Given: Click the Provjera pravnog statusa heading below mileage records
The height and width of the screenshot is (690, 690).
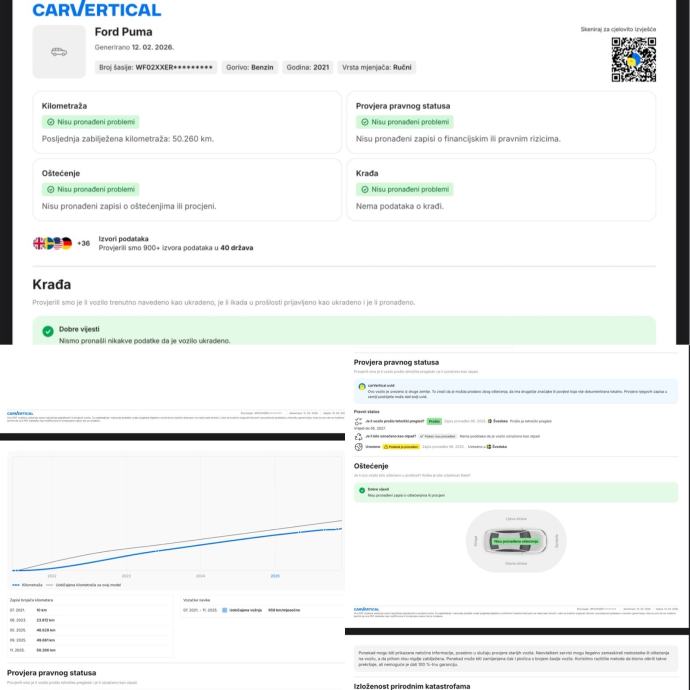Looking at the screenshot, I should (x=51, y=673).
